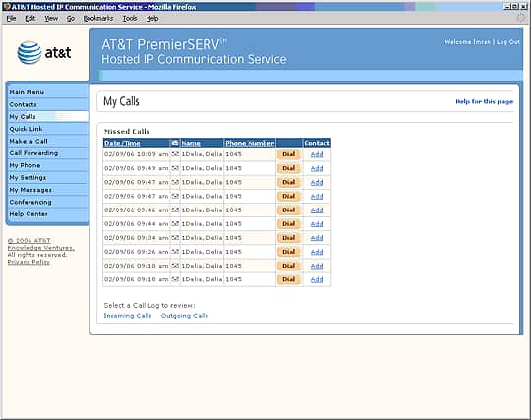
Task: Sort by Phone number column header
Action: tap(250, 143)
